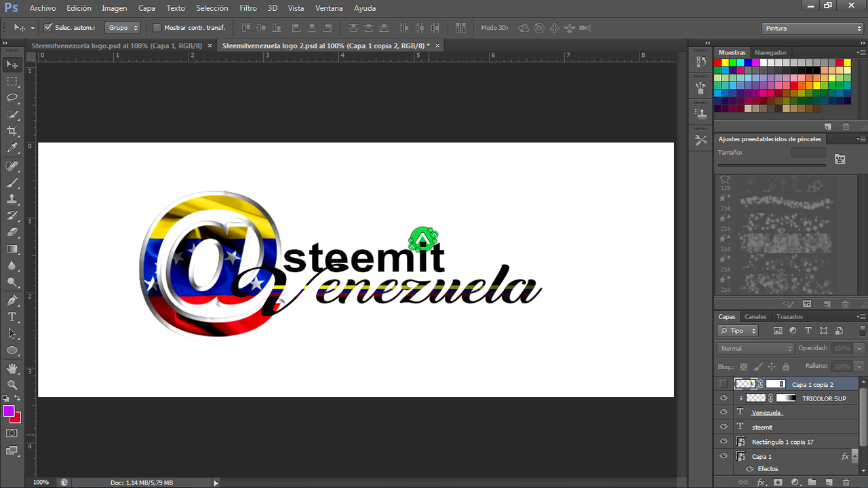Screen dimensions: 868x488
Task: Select the Crop tool
Action: click(x=12, y=130)
